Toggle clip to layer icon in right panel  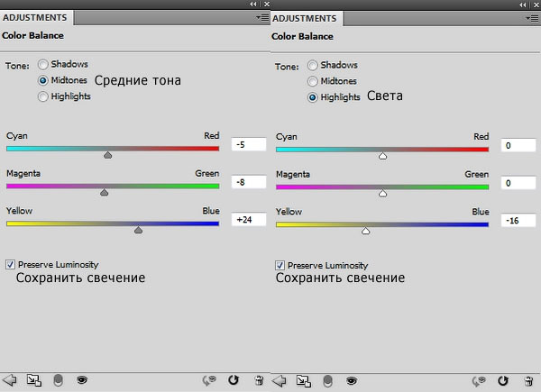click(328, 381)
